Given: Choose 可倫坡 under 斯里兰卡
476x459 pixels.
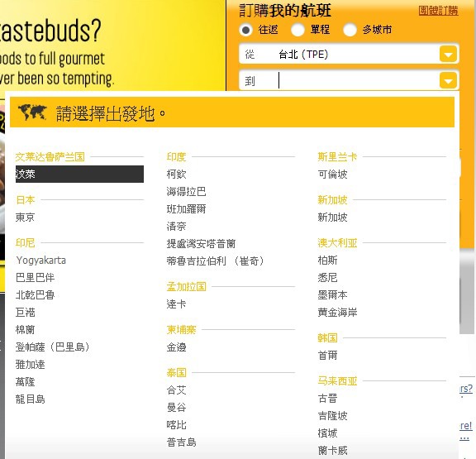Looking at the screenshot, I should 332,174.
